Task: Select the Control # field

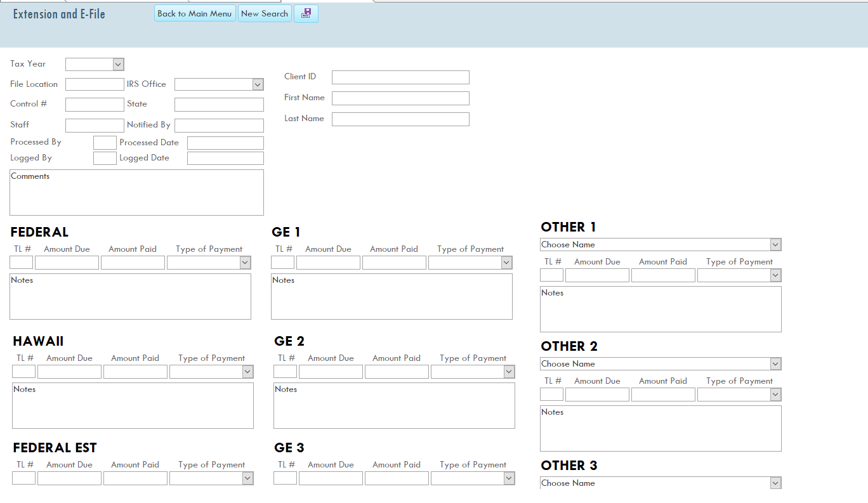Action: 95,105
